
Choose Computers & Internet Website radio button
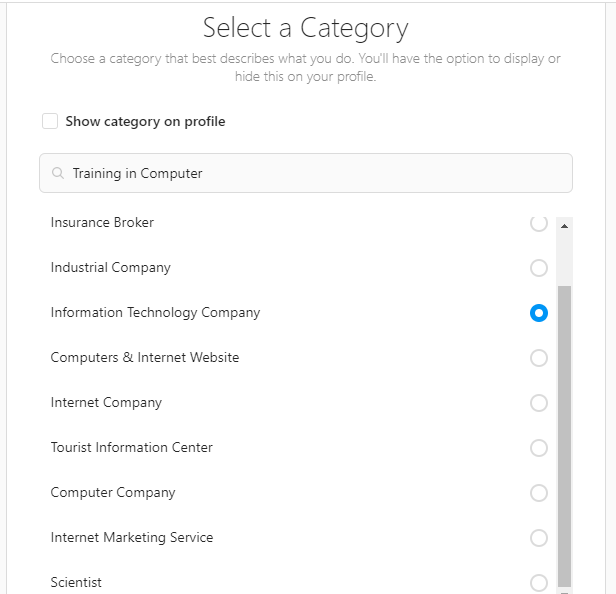tap(539, 358)
